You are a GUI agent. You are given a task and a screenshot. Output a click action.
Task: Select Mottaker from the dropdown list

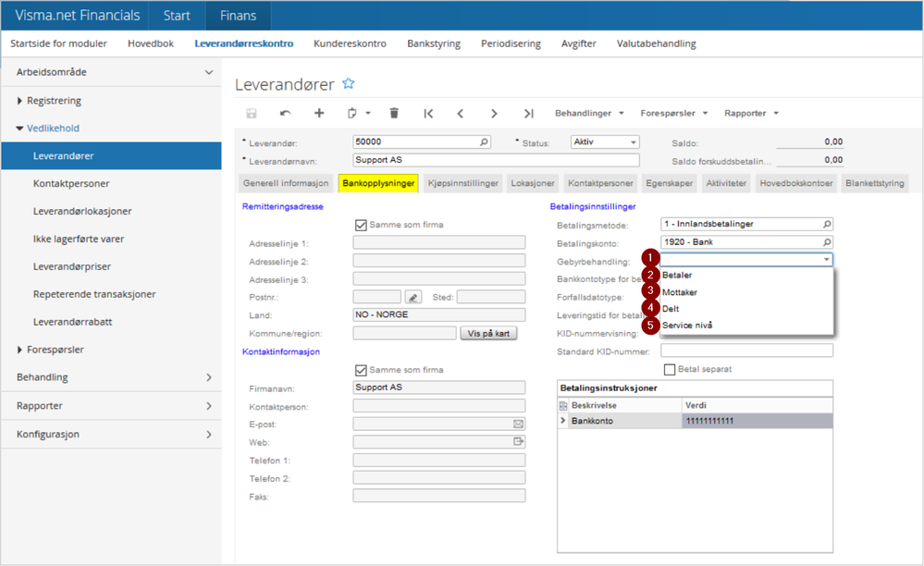tap(680, 292)
